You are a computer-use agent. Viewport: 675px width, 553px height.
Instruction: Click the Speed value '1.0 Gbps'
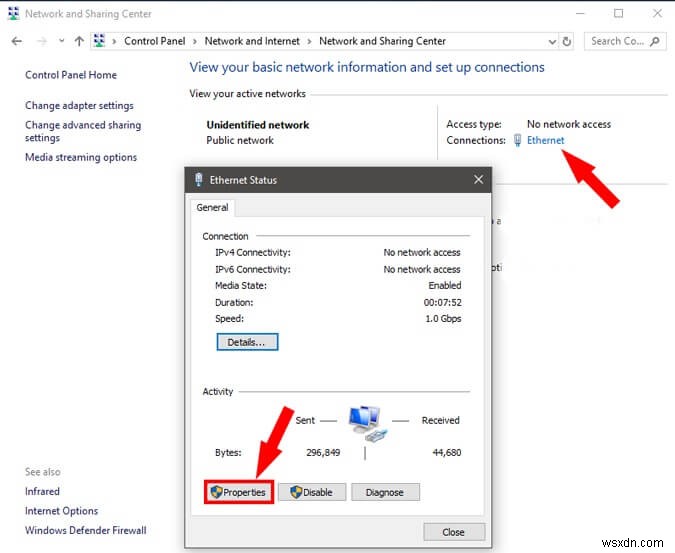(443, 319)
